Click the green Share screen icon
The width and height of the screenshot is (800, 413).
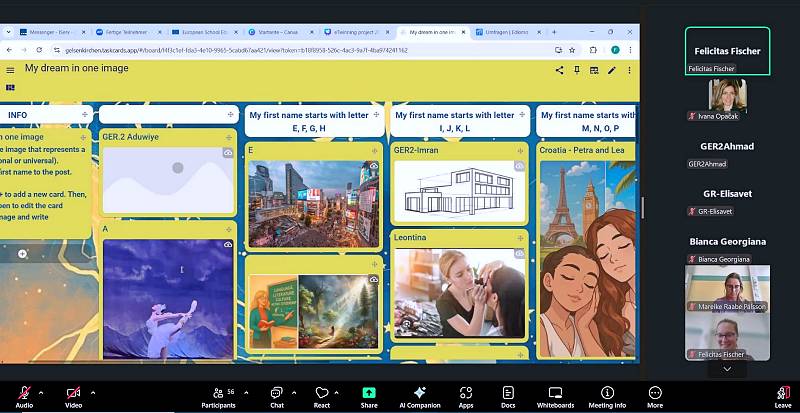[369, 393]
